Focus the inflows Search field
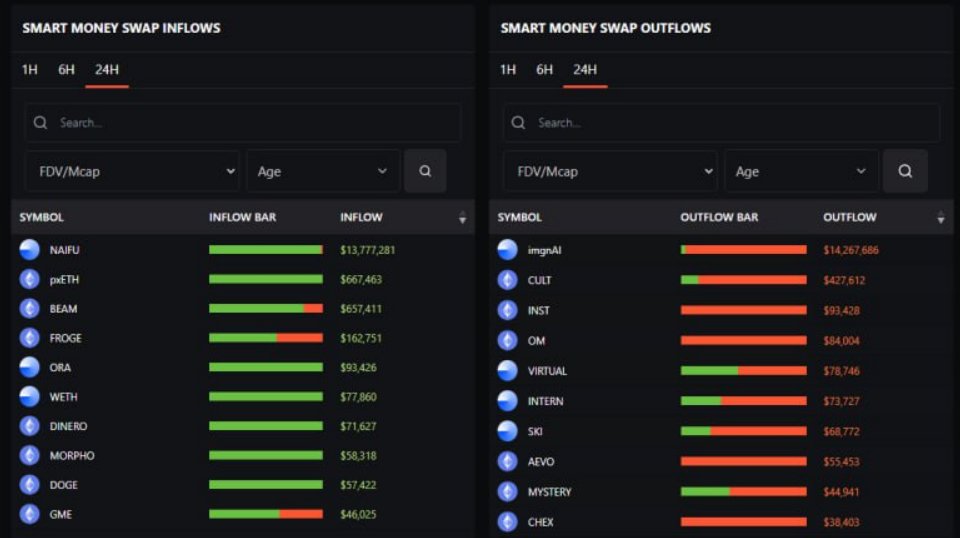 point(243,123)
